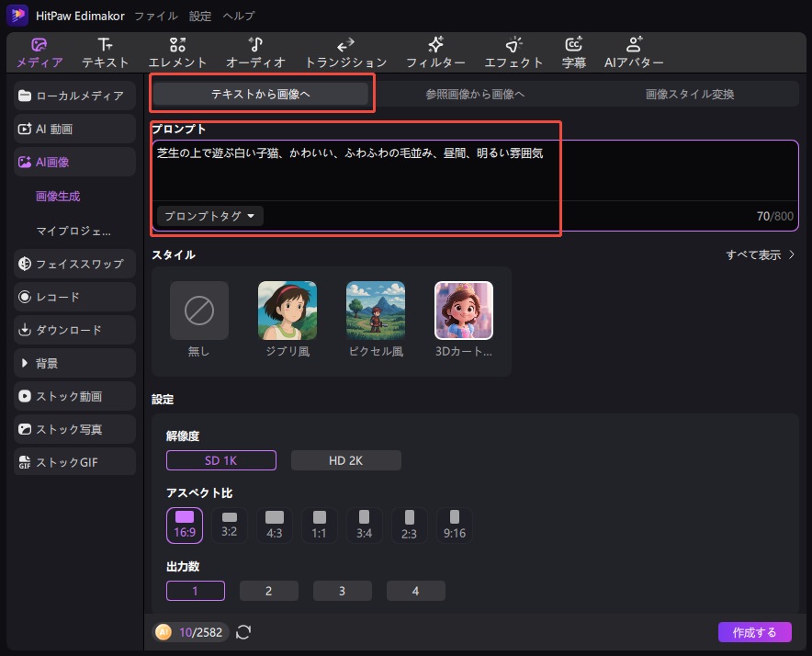Switch to 画像スタイル変換 tab

coord(690,94)
